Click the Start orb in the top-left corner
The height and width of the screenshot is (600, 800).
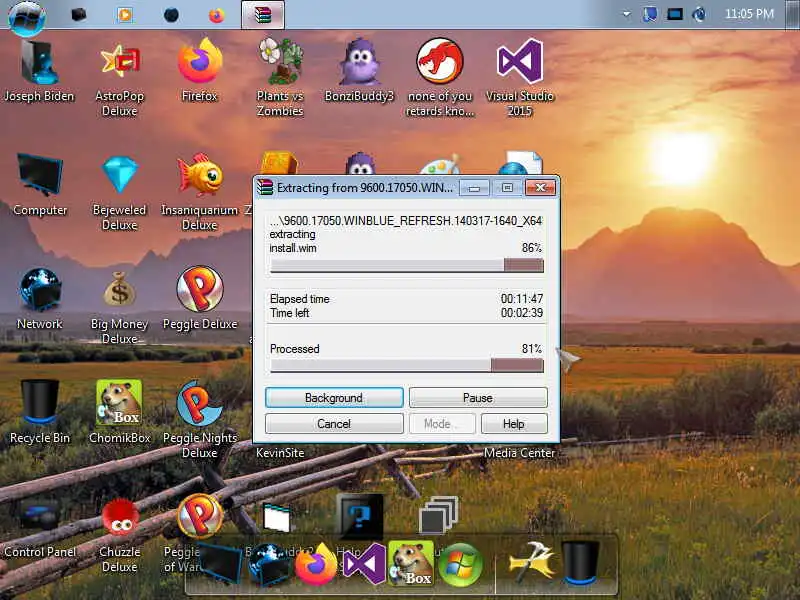click(x=27, y=17)
